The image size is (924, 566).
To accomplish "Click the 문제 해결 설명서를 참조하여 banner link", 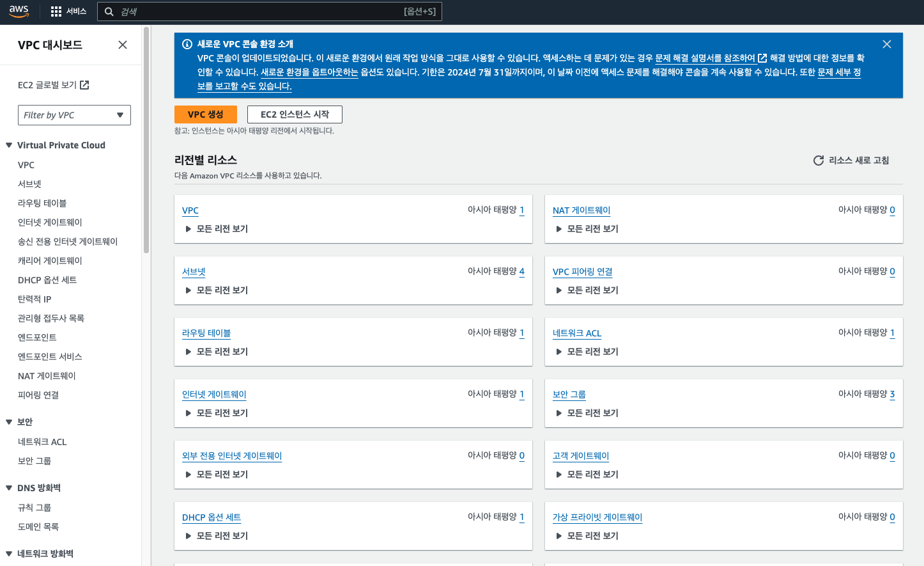I will 705,58.
